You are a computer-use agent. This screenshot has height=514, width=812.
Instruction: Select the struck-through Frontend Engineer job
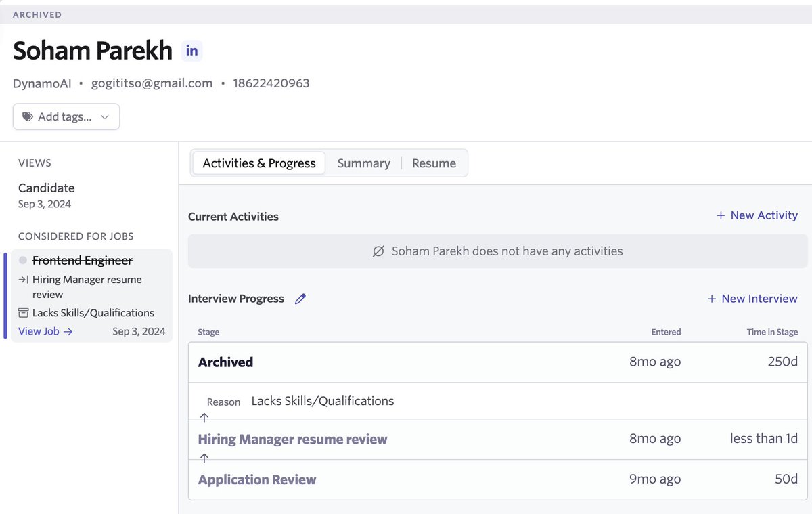[x=83, y=260]
